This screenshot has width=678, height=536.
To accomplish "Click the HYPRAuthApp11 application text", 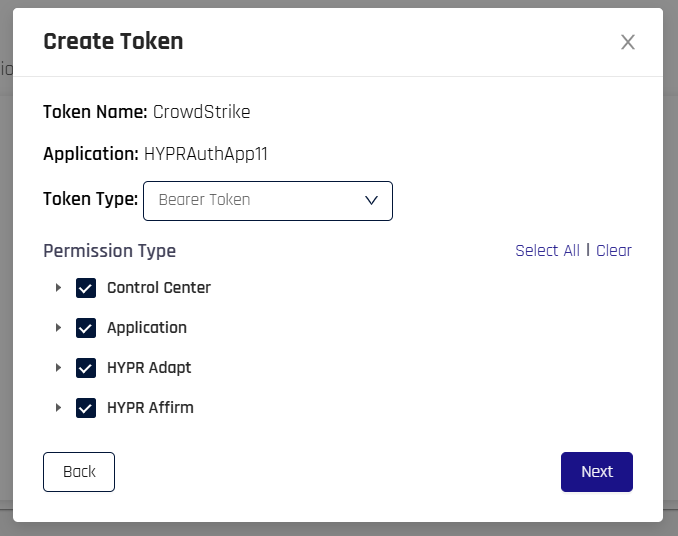I will point(206,154).
